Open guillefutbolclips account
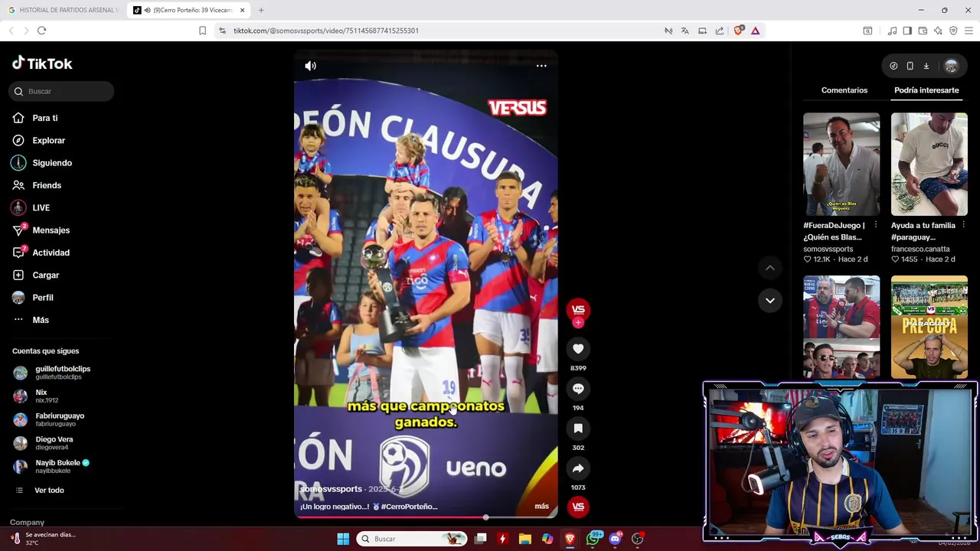This screenshot has width=980, height=551. click(x=61, y=373)
